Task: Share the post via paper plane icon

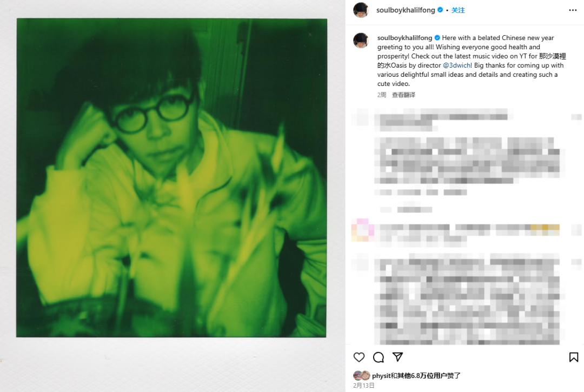Action: click(398, 357)
